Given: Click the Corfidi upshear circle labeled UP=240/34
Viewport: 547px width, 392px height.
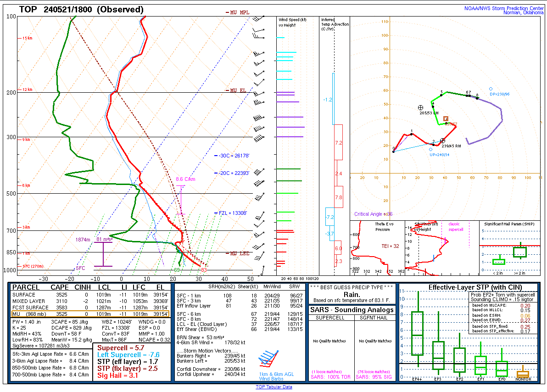Looking at the screenshot, I should [x=430, y=149].
